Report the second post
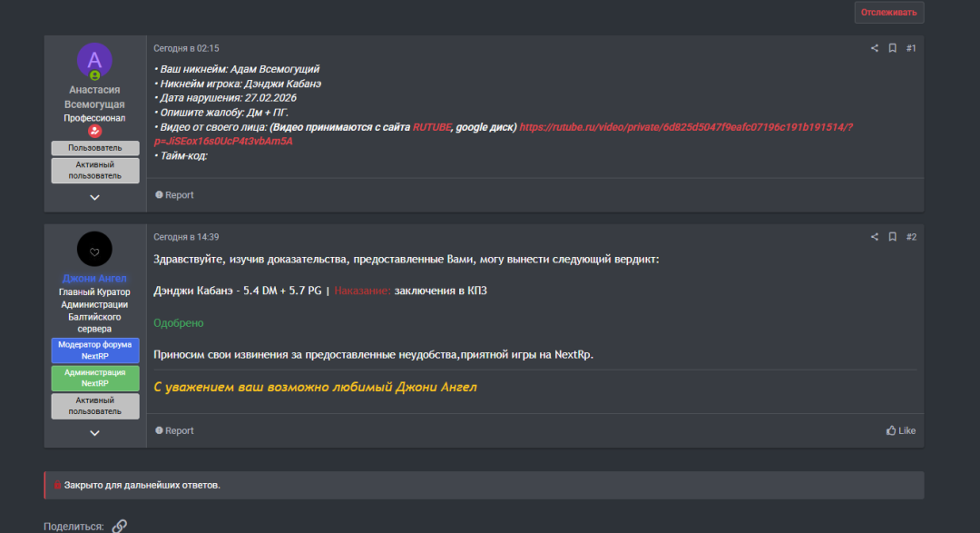This screenshot has height=533, width=980. coord(174,430)
